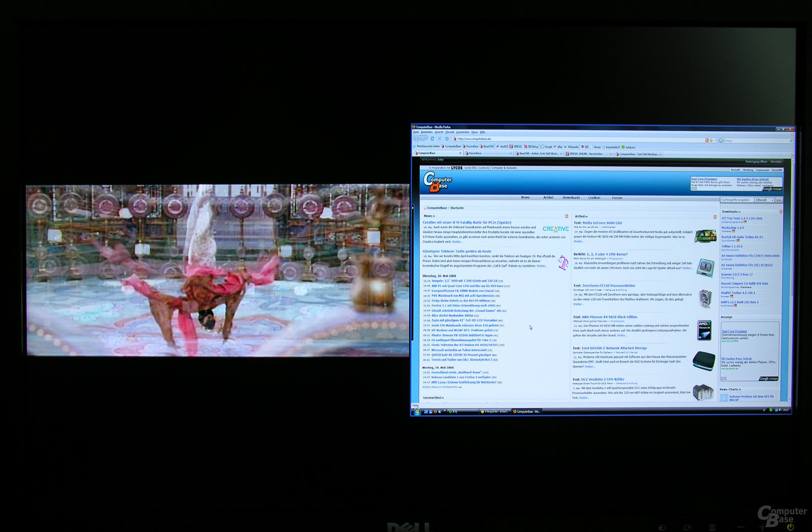
Task: Open the Hilfe menu
Action: 483,132
